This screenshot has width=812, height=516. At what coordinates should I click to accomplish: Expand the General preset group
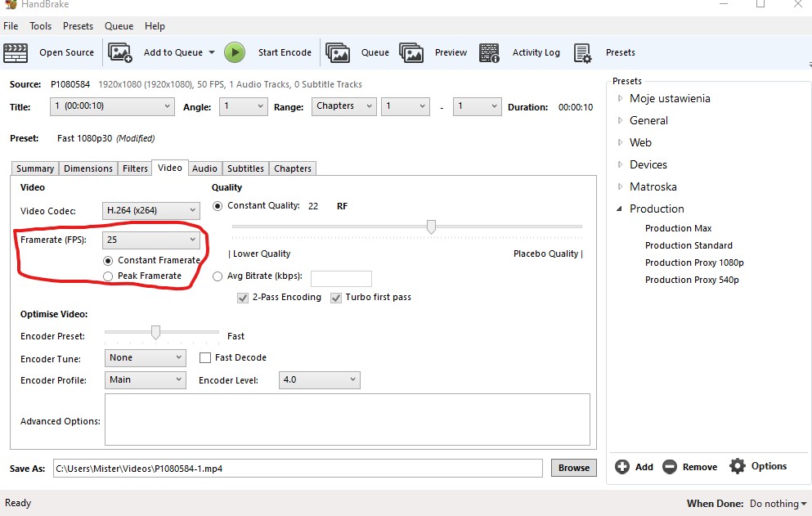click(x=620, y=120)
